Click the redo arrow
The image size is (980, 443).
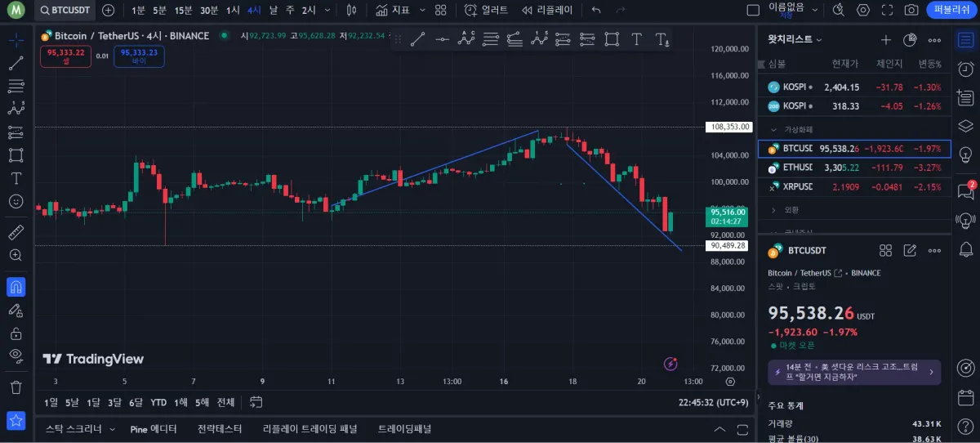(619, 10)
